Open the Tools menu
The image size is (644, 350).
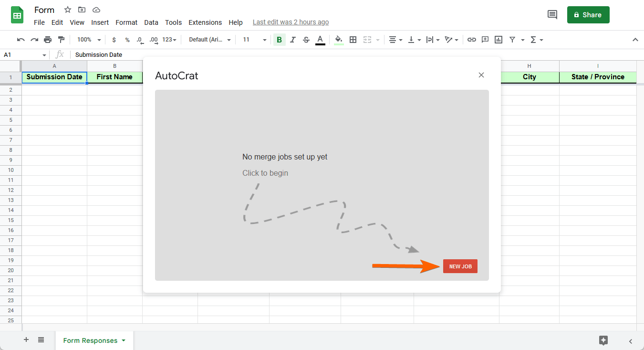coord(174,22)
